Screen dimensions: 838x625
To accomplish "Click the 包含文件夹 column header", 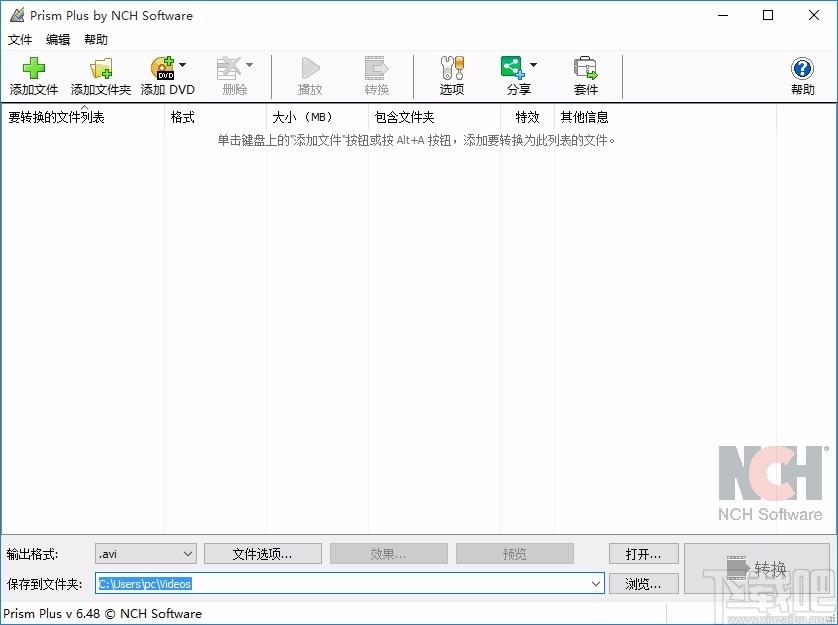I will pos(434,117).
